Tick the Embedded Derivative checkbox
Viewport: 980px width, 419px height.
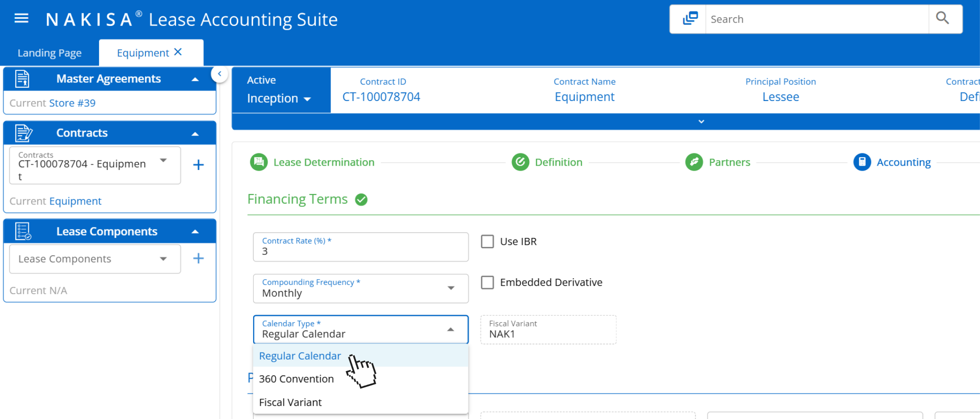point(488,283)
